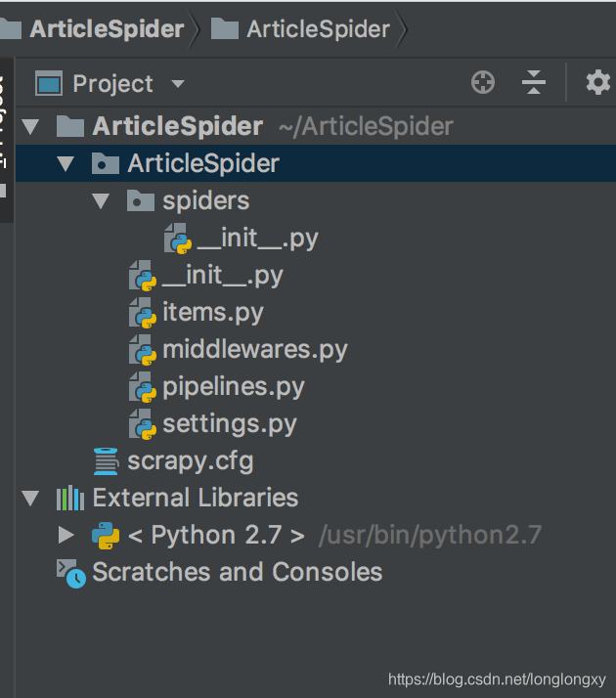Click the spiders package folder icon
This screenshot has width=616, height=698.
pos(141,200)
